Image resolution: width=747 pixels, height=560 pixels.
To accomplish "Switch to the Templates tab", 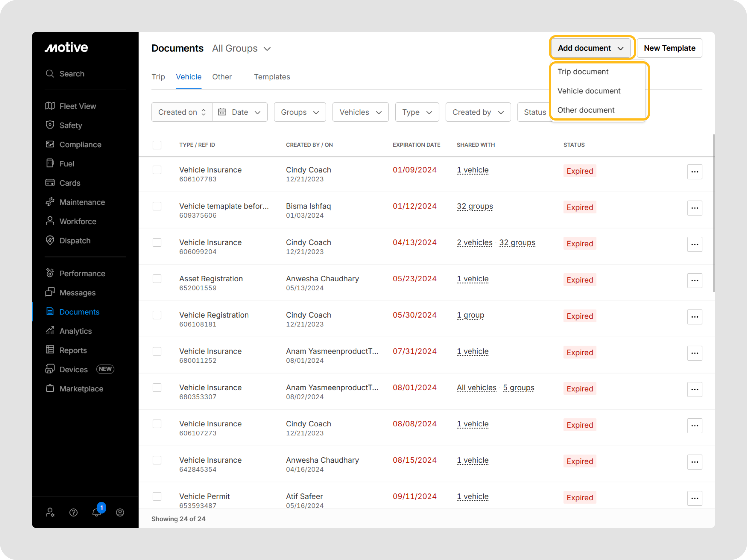I will pos(272,77).
